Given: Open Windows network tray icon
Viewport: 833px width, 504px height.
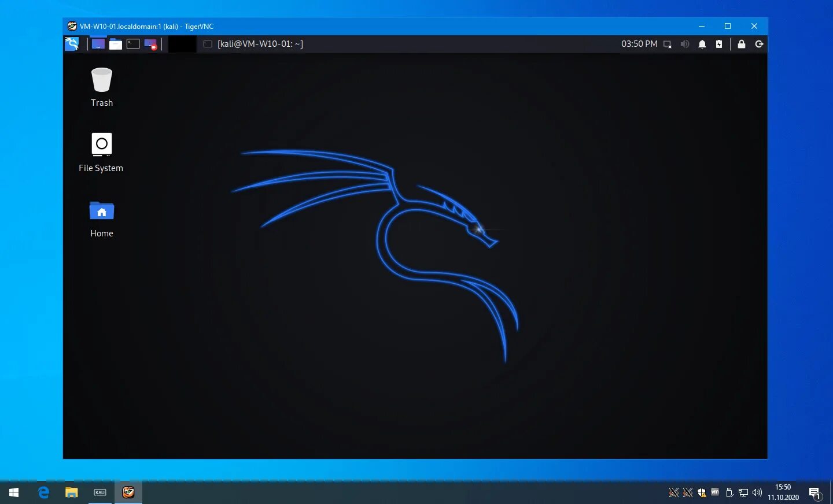Looking at the screenshot, I should coord(743,492).
